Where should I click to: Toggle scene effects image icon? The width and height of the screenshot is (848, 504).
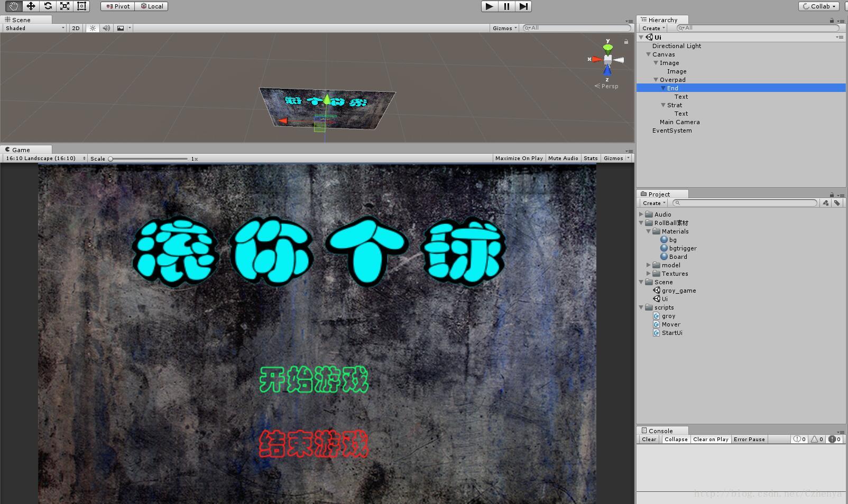tap(121, 28)
